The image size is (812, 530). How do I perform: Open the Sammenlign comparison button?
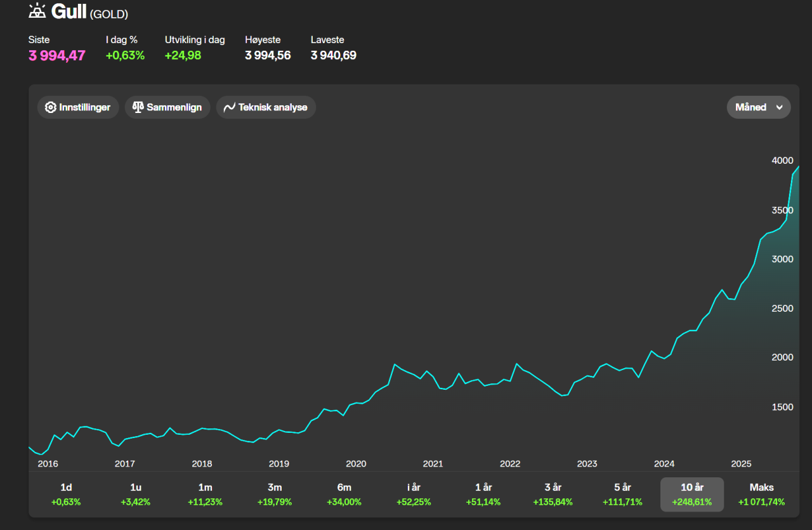(167, 107)
